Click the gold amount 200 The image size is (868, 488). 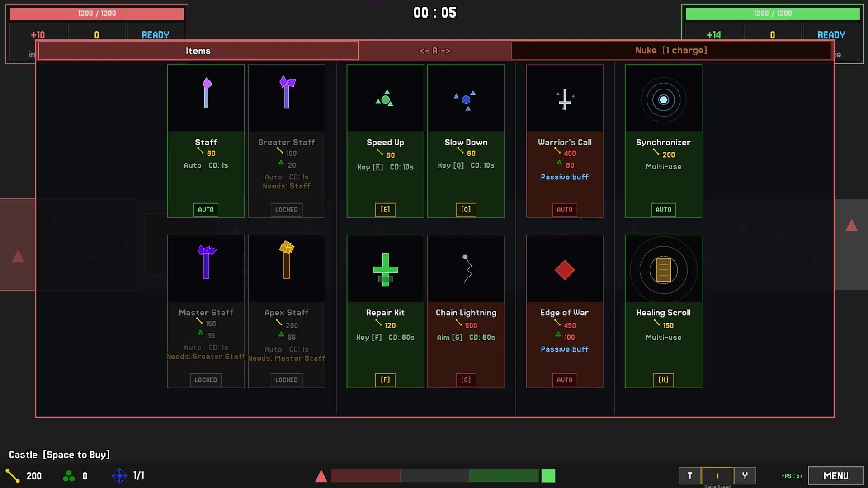pos(34,476)
